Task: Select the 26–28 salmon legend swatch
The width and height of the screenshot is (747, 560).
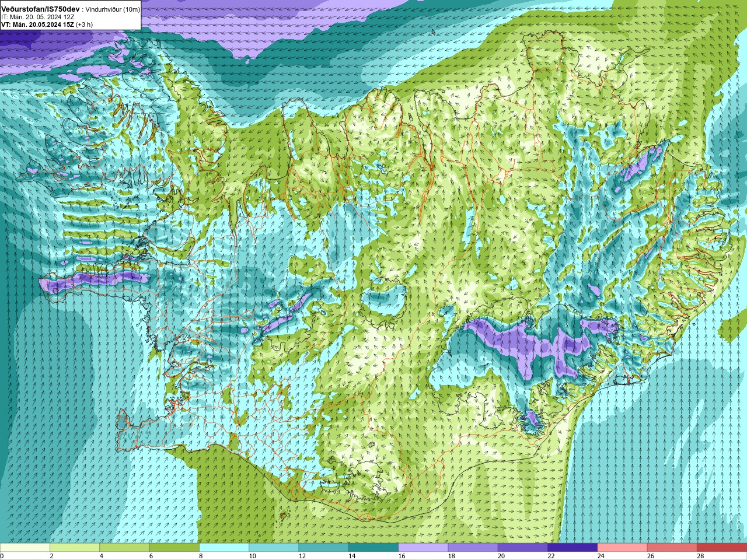Action: click(672, 548)
